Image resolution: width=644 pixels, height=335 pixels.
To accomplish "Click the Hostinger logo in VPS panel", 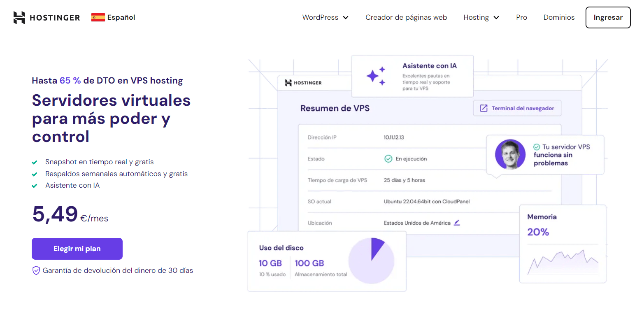I will (303, 83).
